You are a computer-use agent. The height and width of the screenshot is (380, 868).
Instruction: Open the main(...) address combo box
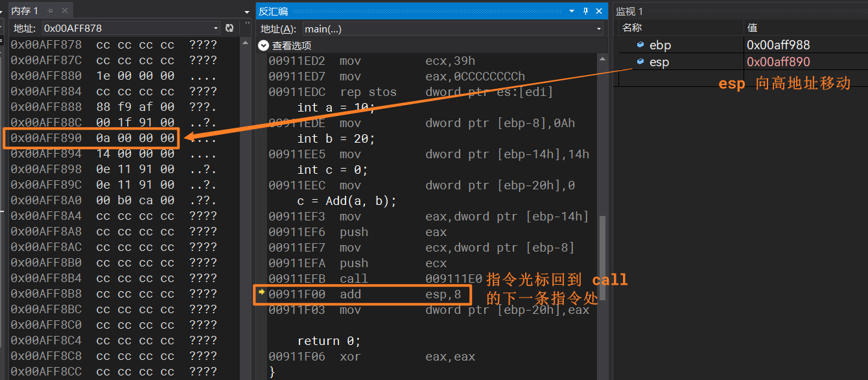click(452, 29)
